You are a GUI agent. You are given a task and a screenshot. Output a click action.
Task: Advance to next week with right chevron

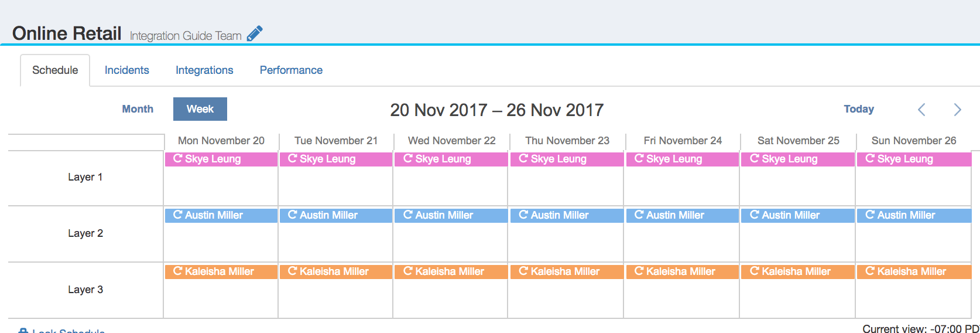click(x=958, y=110)
